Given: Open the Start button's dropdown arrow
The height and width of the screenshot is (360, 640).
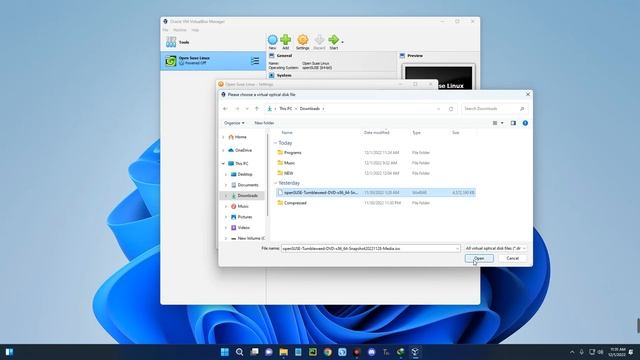Looking at the screenshot, I should pyautogui.click(x=342, y=42).
